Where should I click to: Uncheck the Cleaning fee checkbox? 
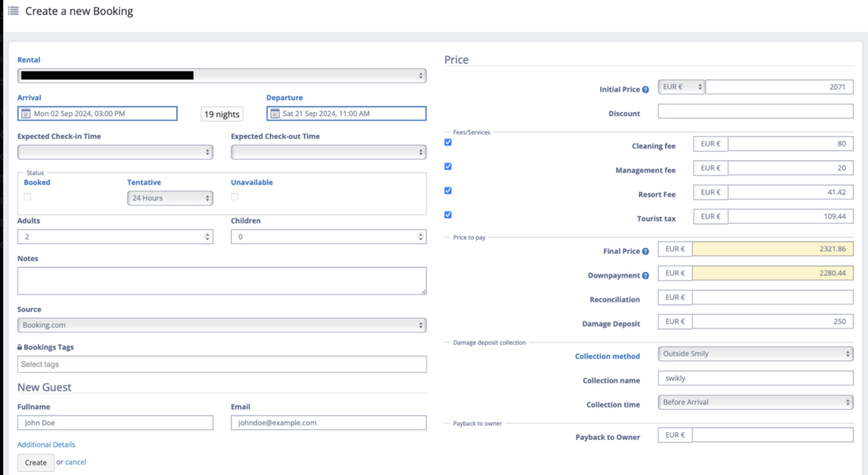click(x=448, y=143)
